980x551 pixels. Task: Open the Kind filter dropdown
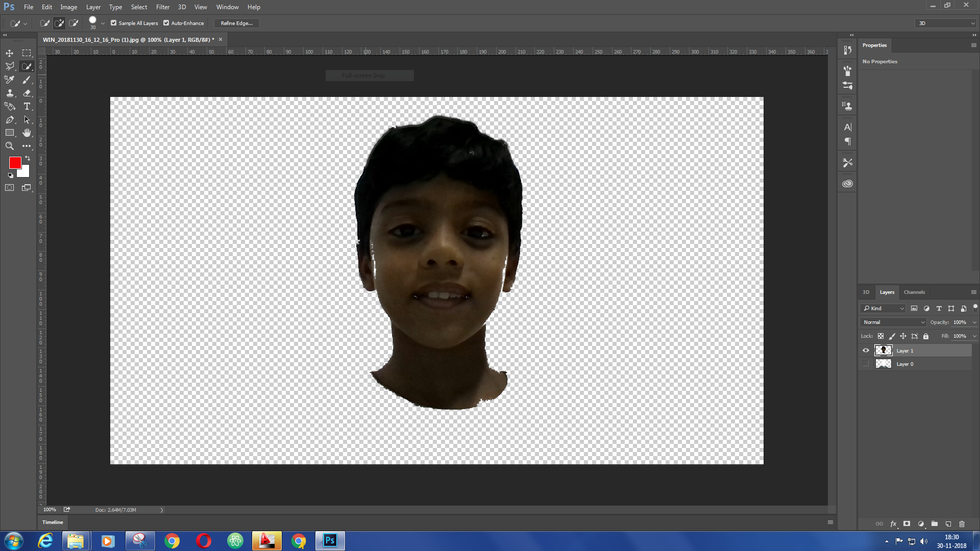(883, 308)
